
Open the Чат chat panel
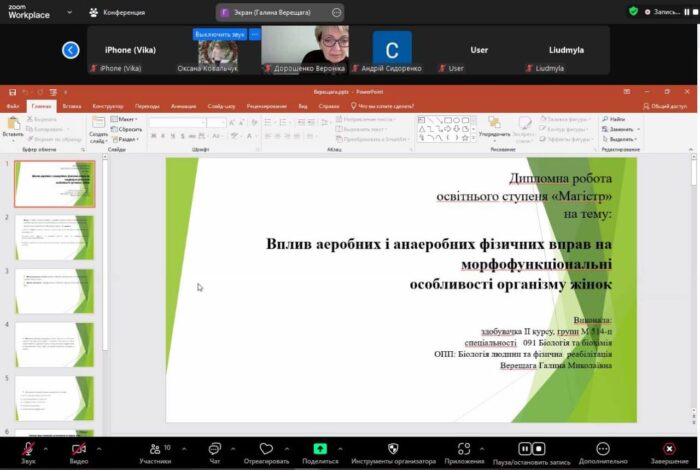(214, 449)
